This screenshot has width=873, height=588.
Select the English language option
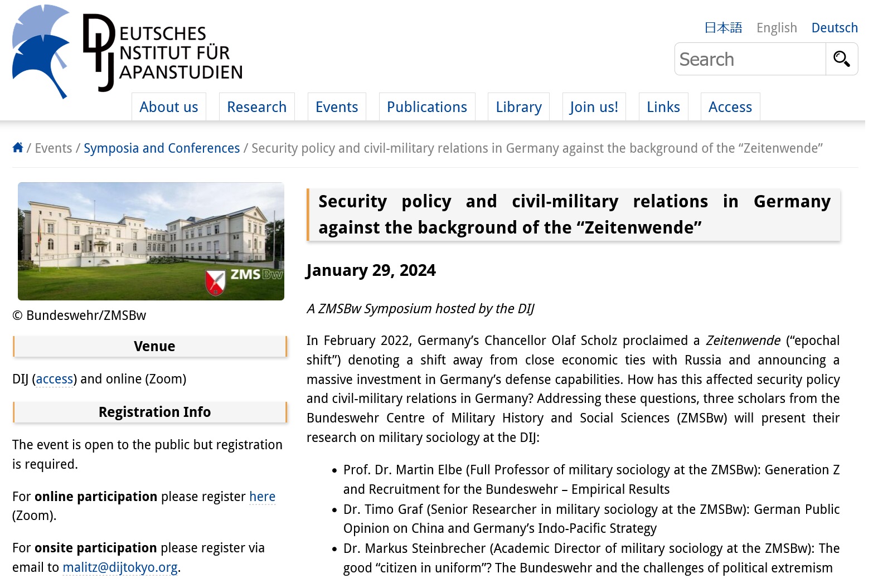tap(777, 28)
